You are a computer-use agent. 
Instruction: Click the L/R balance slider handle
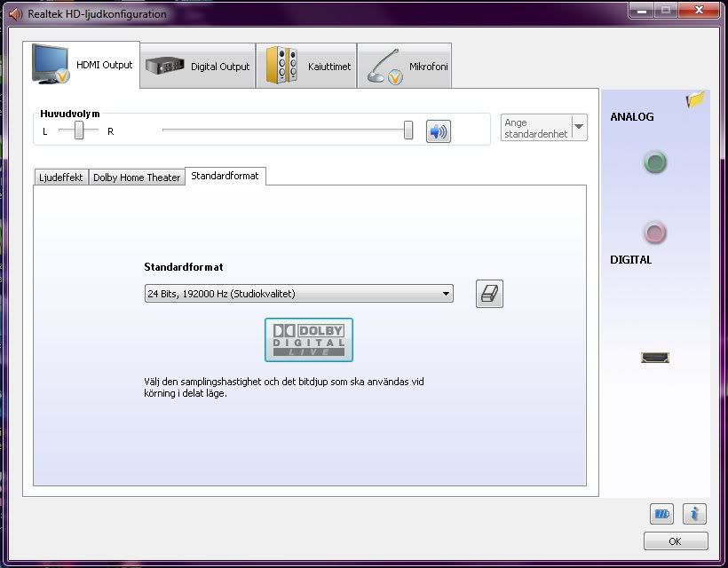(80, 131)
